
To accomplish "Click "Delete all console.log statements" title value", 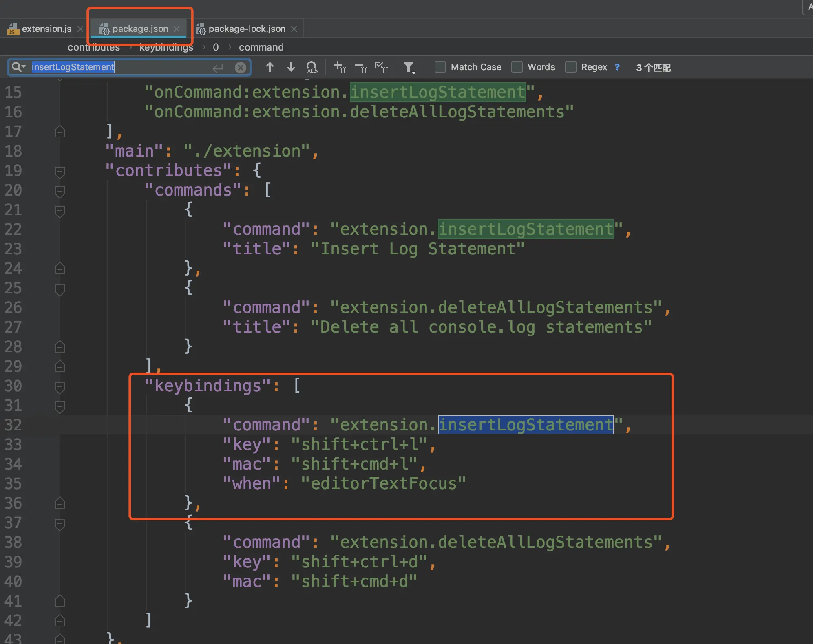I will point(481,327).
